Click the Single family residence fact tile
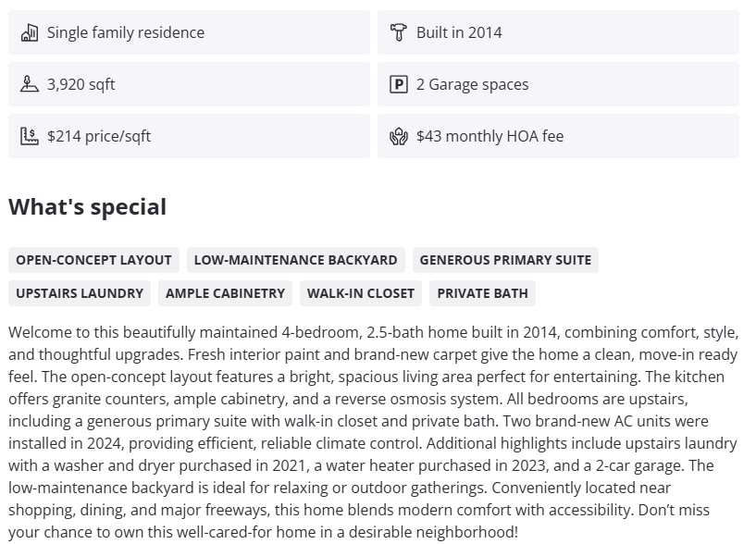This screenshot has width=756, height=544. pos(189,32)
